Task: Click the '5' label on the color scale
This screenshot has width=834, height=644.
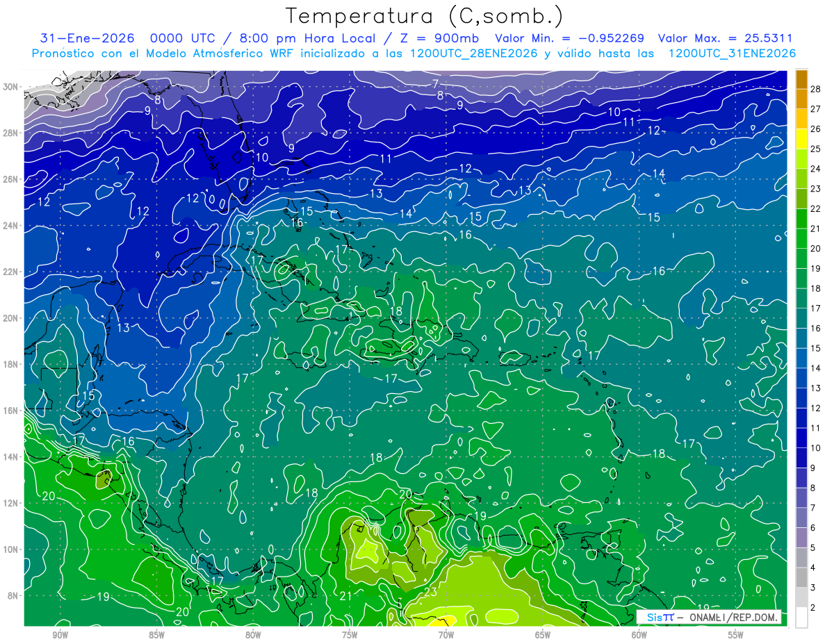Action: point(813,548)
